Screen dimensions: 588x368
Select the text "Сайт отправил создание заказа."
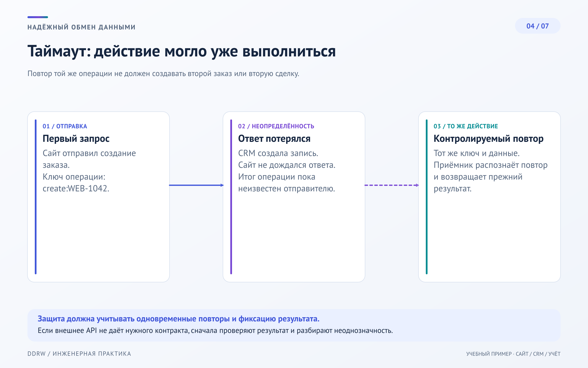[x=89, y=159]
